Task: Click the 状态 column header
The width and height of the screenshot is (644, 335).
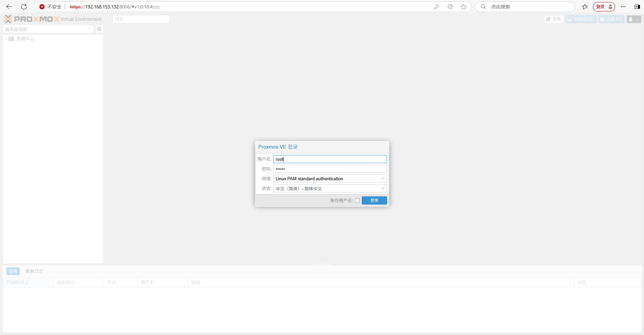Action: click(x=607, y=282)
